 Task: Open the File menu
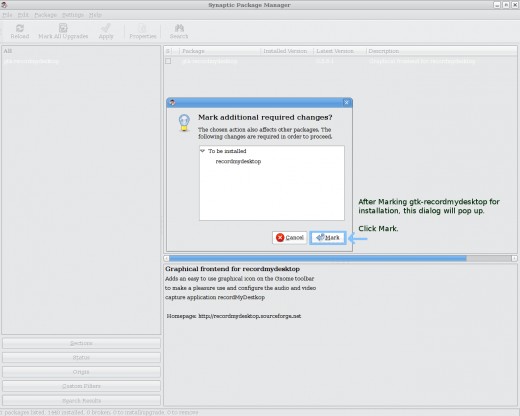click(7, 15)
